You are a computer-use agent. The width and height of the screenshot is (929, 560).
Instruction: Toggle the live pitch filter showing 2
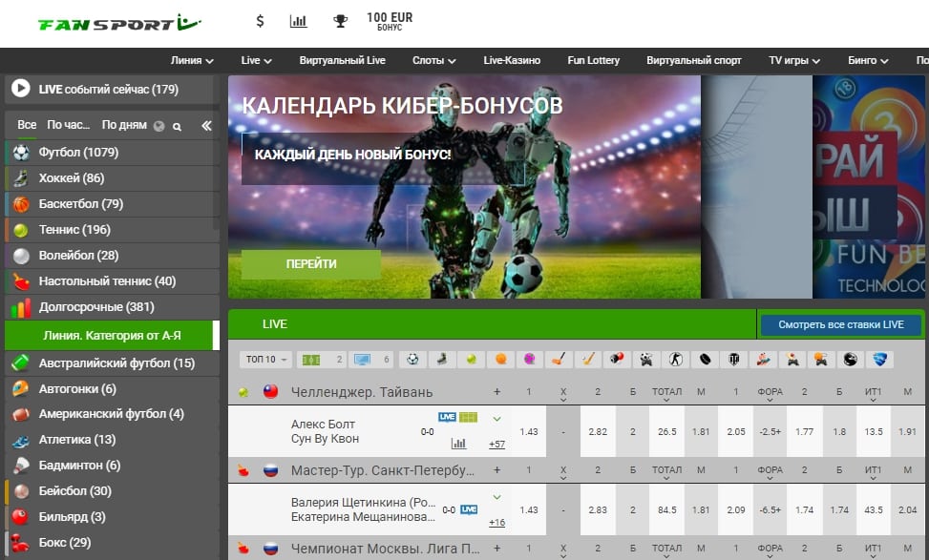pos(320,360)
